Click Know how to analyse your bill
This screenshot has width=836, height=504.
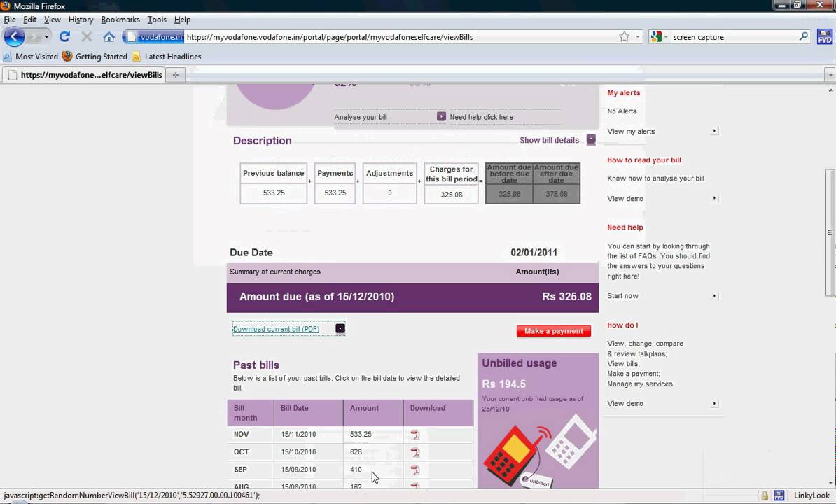coord(655,178)
